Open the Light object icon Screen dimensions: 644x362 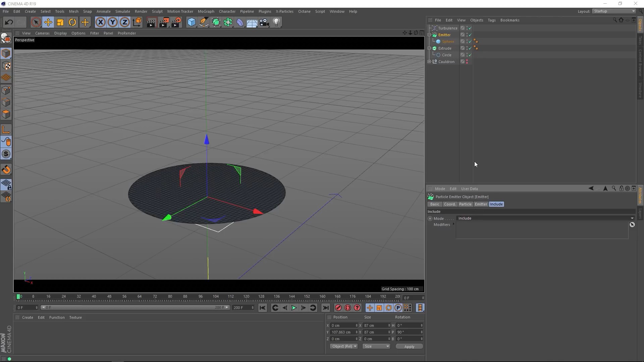click(276, 22)
